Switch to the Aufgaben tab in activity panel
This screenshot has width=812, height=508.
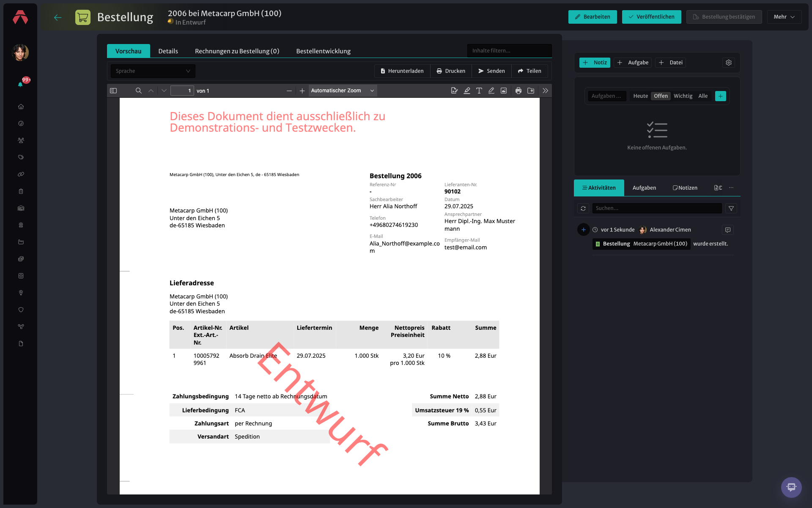(644, 188)
